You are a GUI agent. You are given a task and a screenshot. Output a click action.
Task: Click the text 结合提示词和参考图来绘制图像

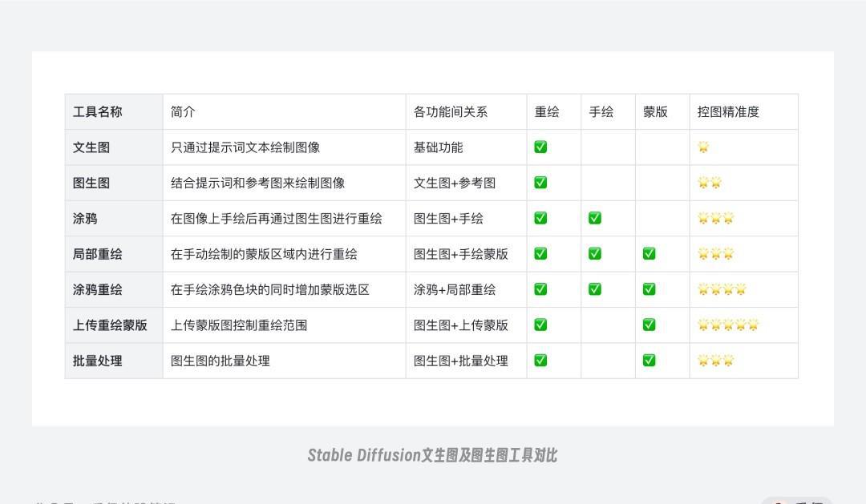coord(258,183)
